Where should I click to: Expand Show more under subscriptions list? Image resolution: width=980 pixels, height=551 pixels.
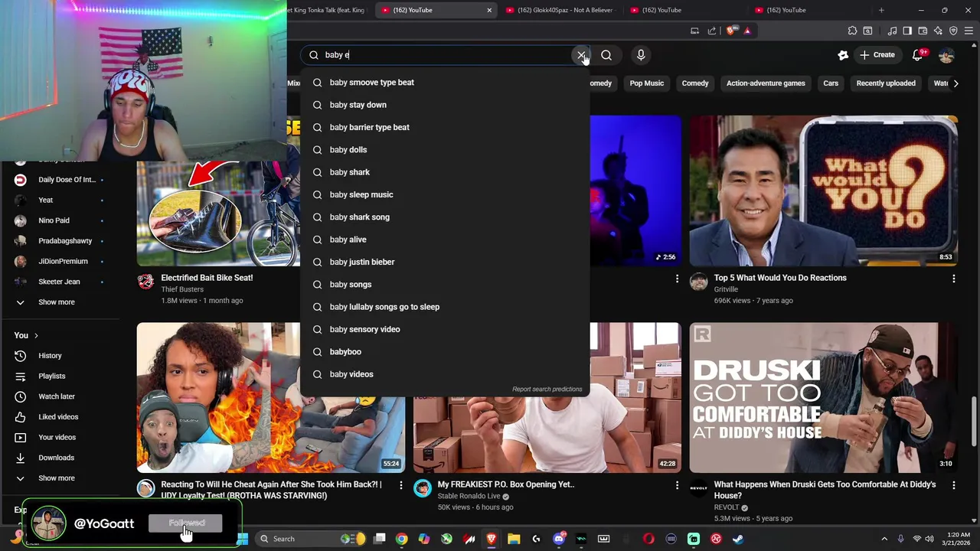(57, 302)
